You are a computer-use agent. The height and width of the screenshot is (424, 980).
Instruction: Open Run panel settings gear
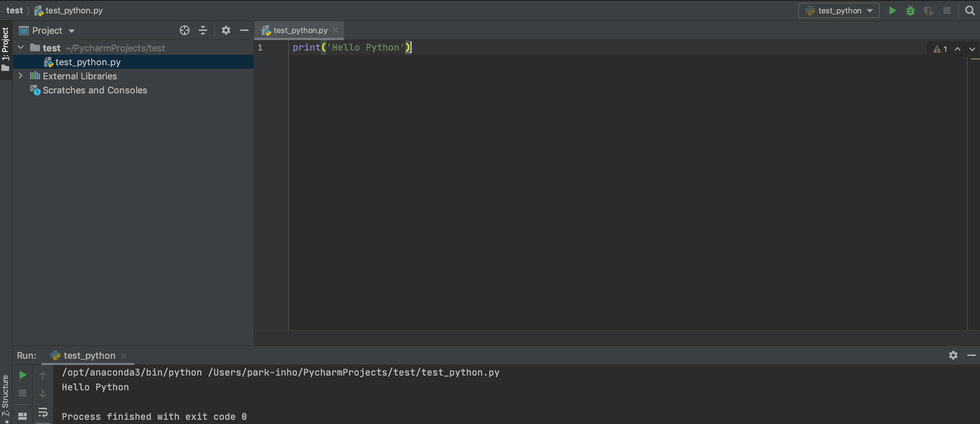[953, 355]
